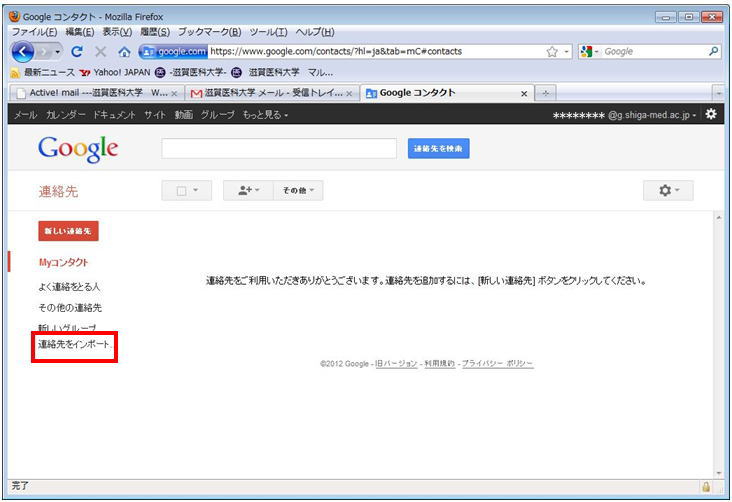Go to 動画 in the black bar
This screenshot has height=502, width=732.
[x=183, y=114]
